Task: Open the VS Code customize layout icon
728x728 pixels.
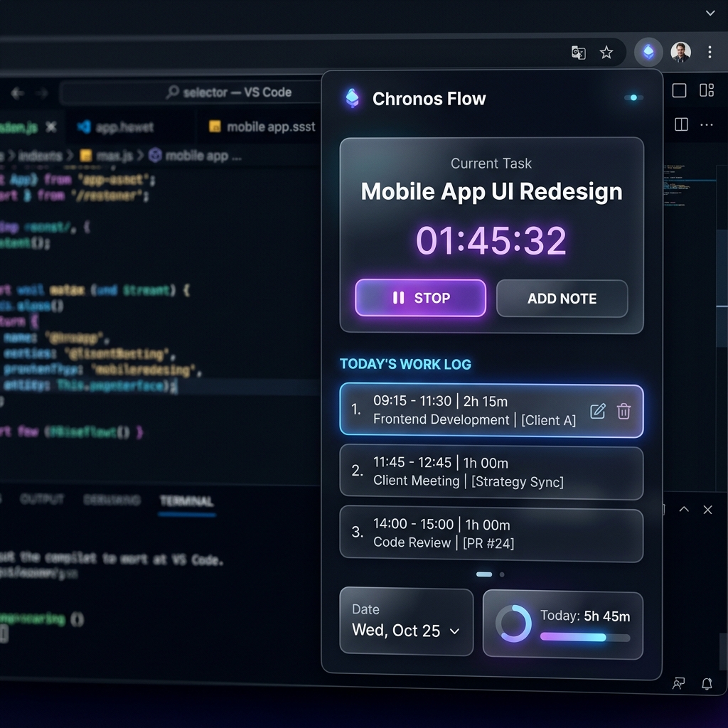Action: click(707, 90)
